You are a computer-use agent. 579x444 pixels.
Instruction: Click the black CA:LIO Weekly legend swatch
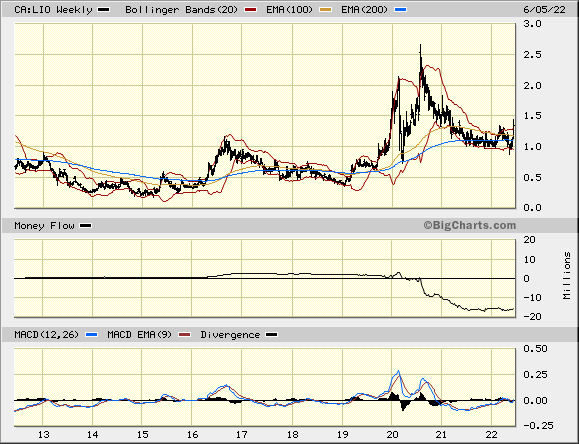103,10
